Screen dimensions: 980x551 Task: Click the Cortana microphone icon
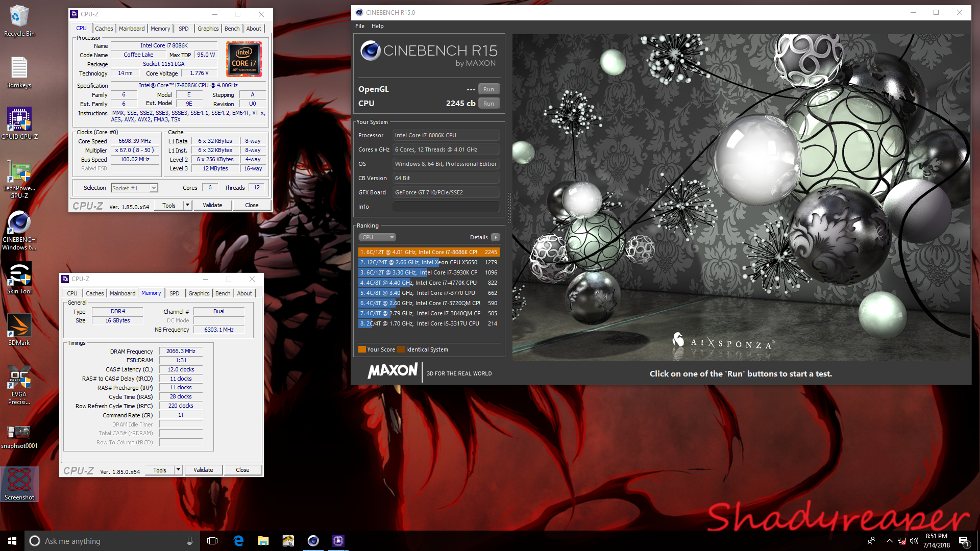pos(189,541)
